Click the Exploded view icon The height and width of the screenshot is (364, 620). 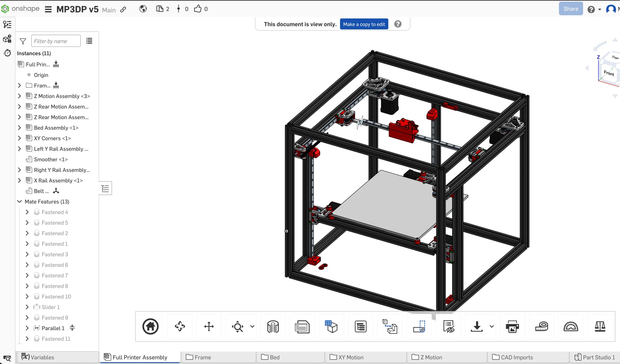(390, 327)
